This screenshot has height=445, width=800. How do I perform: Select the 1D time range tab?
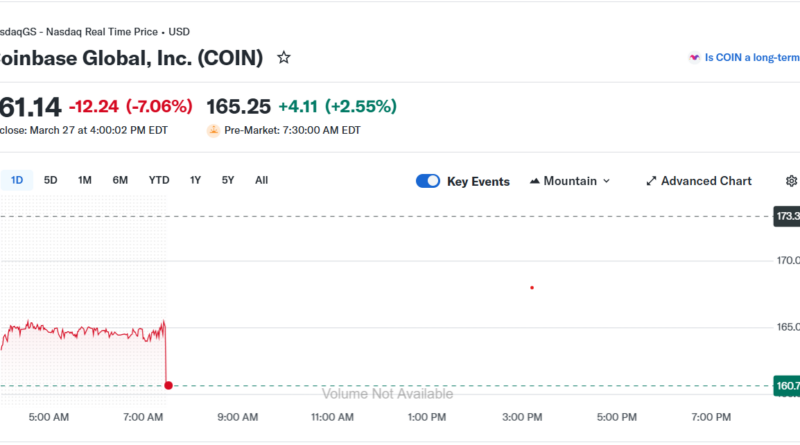click(x=17, y=180)
